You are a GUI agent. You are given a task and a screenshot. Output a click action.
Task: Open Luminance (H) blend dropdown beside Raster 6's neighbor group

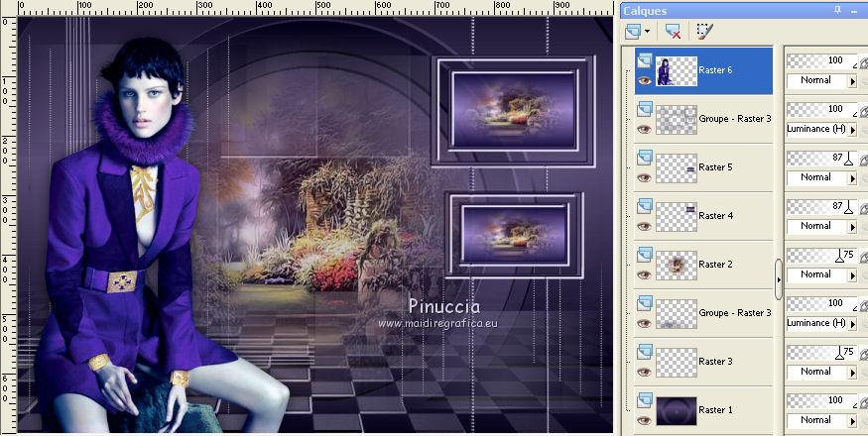[x=852, y=130]
